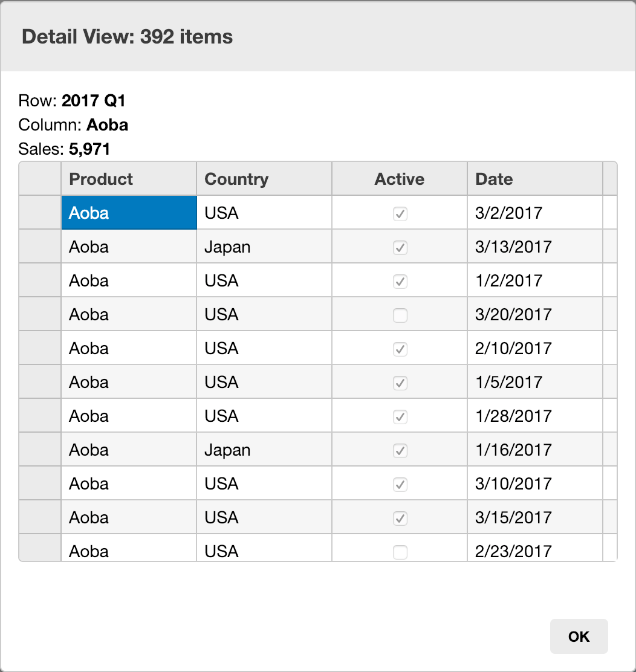Viewport: 636px width, 672px height.
Task: Sort by Country column header
Action: 264,179
